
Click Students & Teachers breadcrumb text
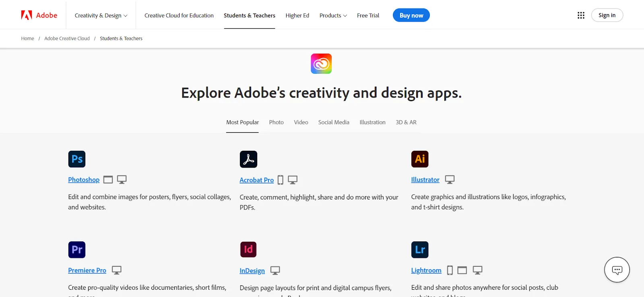(121, 39)
